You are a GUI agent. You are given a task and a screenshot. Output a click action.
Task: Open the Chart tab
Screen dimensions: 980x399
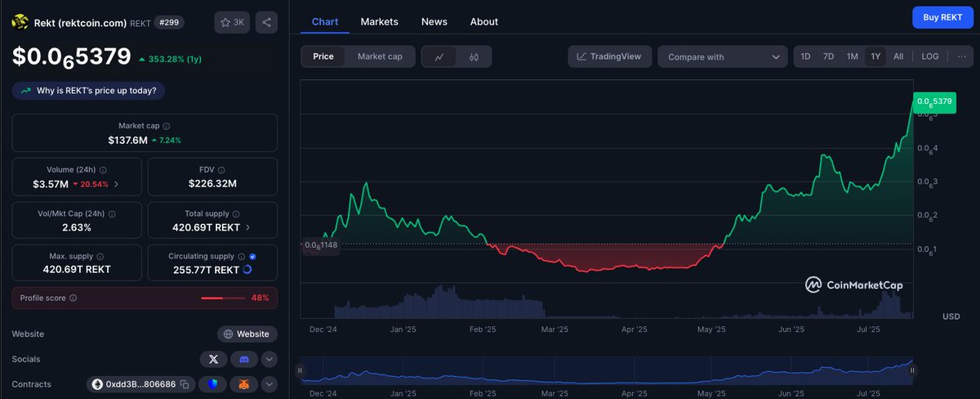[x=325, y=21]
